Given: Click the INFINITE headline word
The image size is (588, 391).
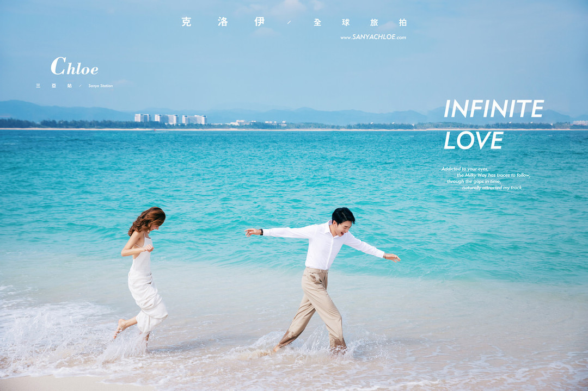Looking at the screenshot, I should coord(493,109).
